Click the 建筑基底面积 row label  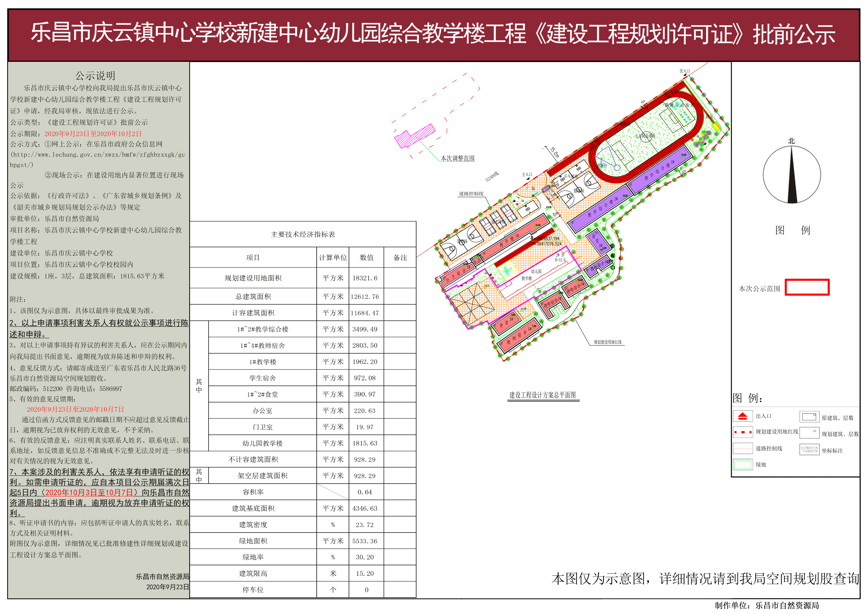coord(253,508)
